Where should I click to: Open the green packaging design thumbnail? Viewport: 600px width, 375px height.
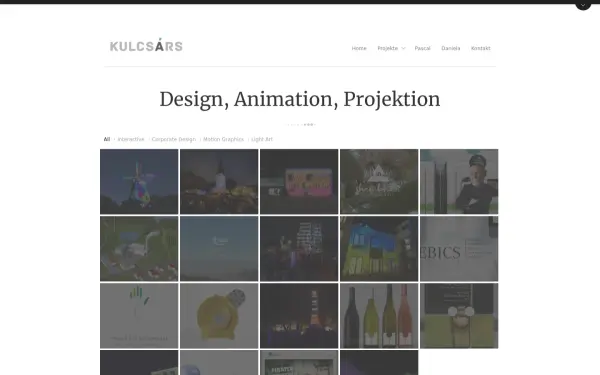459,316
